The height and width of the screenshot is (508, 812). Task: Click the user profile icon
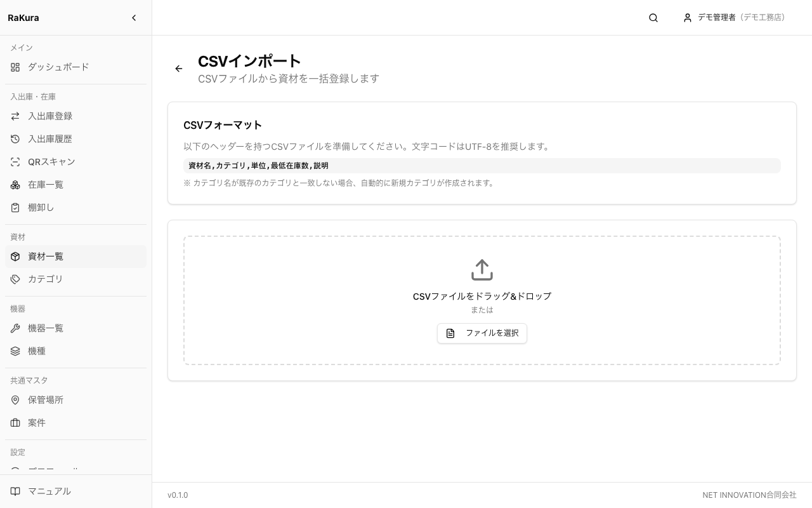(687, 18)
